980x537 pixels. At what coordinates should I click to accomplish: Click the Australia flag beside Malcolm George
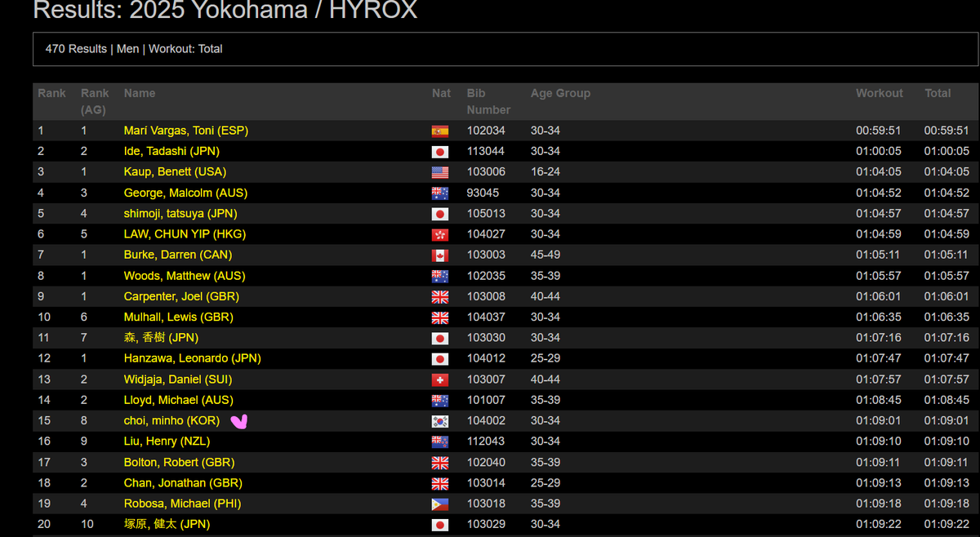pos(440,193)
